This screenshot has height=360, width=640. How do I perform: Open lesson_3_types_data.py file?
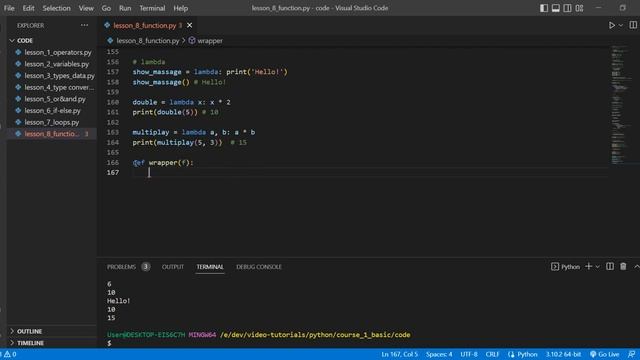(x=59, y=76)
